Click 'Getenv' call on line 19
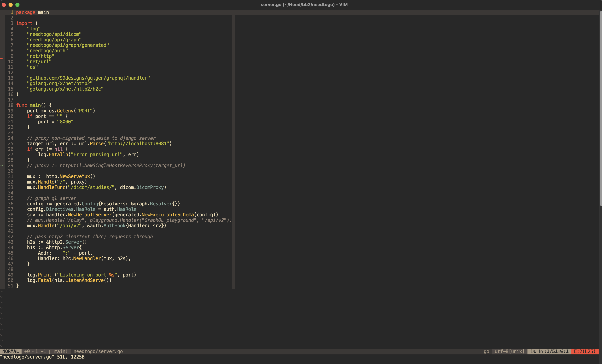This screenshot has height=364, width=602. point(65,111)
